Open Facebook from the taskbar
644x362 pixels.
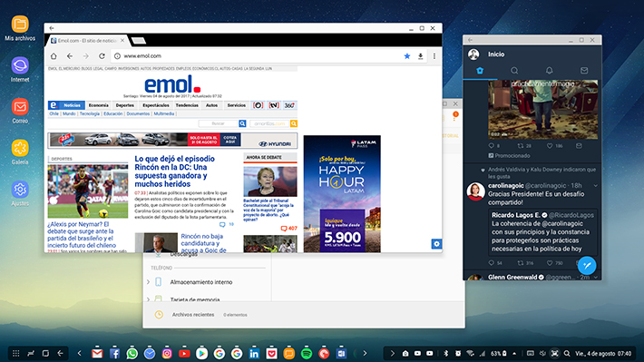(x=114, y=353)
